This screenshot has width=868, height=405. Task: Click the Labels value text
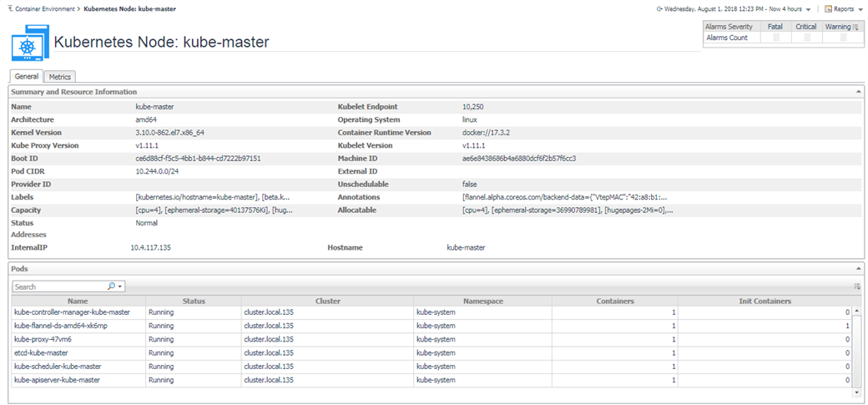[213, 197]
